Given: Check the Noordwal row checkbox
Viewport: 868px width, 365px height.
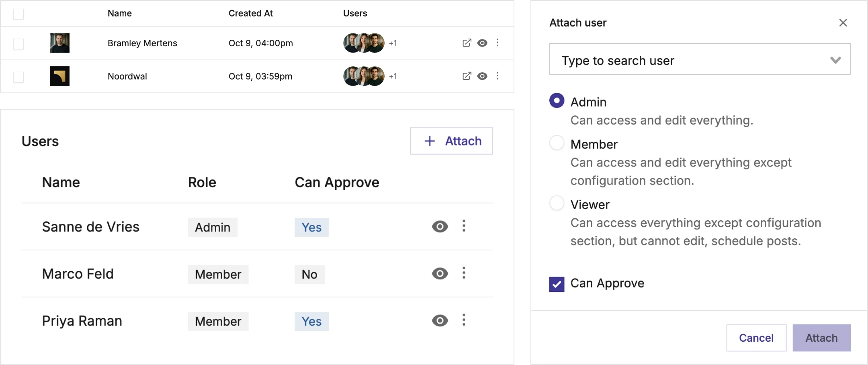Looking at the screenshot, I should (18, 77).
